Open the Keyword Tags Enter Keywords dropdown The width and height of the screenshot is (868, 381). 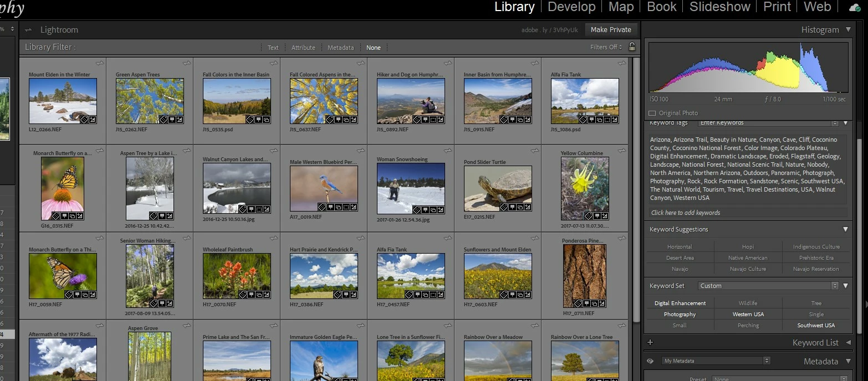click(767, 122)
